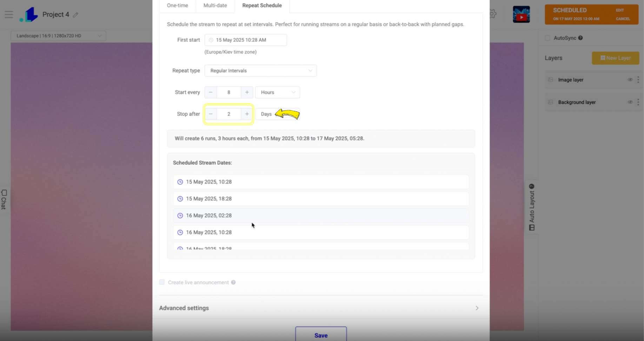Decrease Start every value with minus
Viewport: 644px width, 341px height.
click(x=211, y=92)
